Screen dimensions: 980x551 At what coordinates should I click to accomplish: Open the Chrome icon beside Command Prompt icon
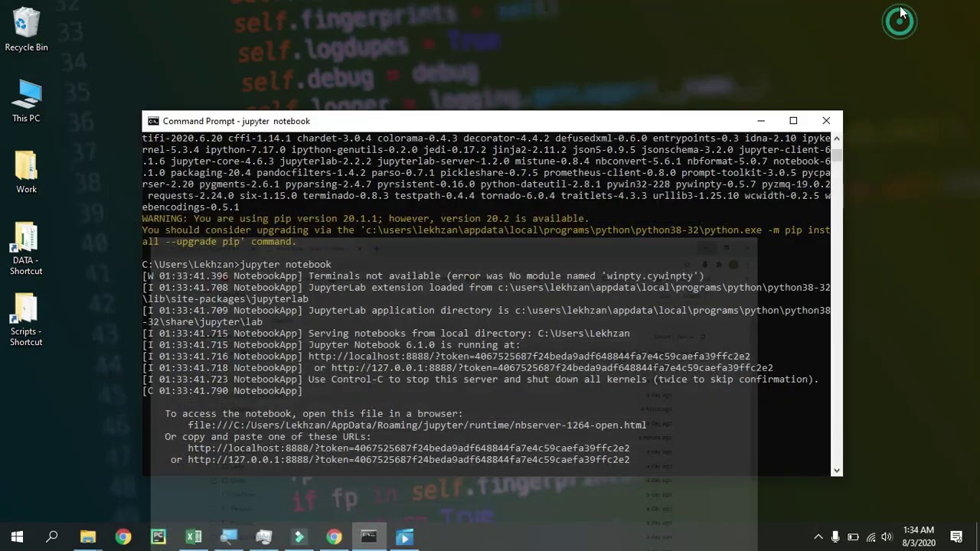coord(335,537)
